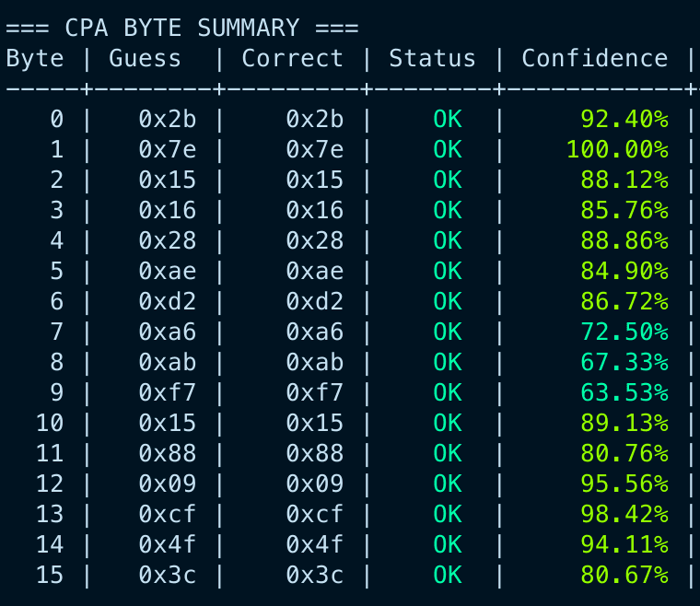The width and height of the screenshot is (700, 606).
Task: Click the Byte column header
Action: point(35,59)
